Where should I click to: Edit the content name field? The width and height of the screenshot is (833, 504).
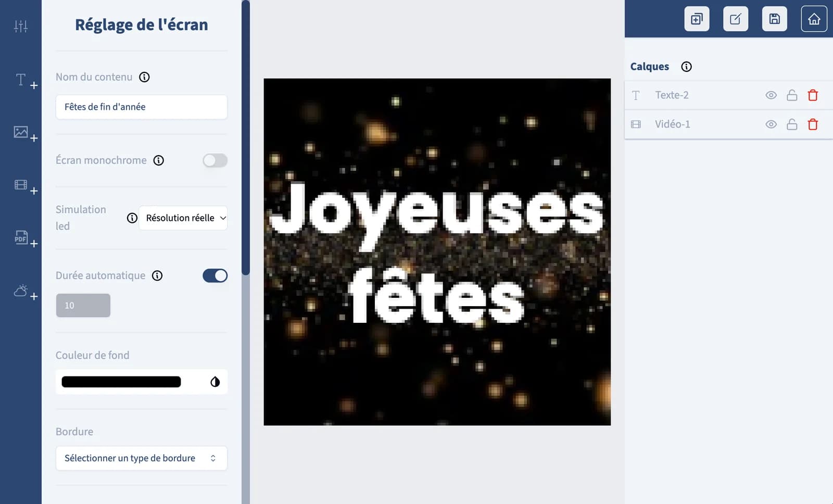(142, 107)
